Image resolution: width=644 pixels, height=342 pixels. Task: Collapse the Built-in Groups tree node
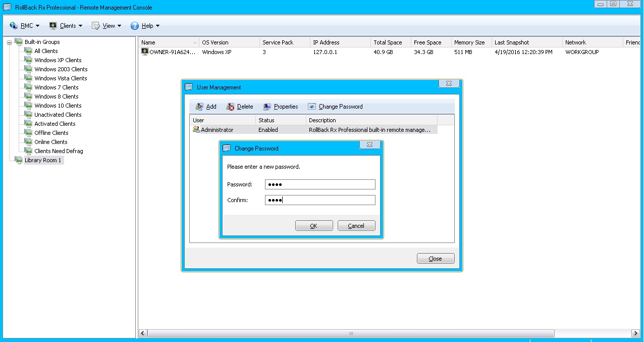[x=9, y=42]
